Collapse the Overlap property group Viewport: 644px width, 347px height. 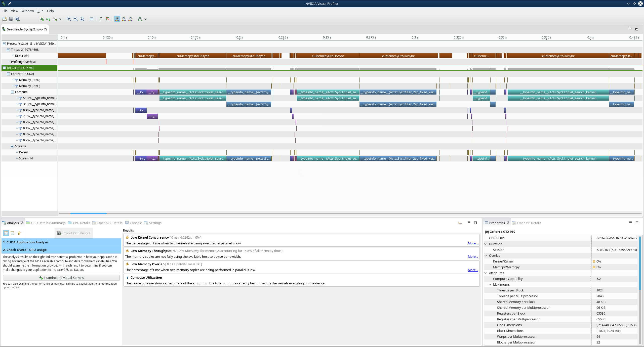486,255
